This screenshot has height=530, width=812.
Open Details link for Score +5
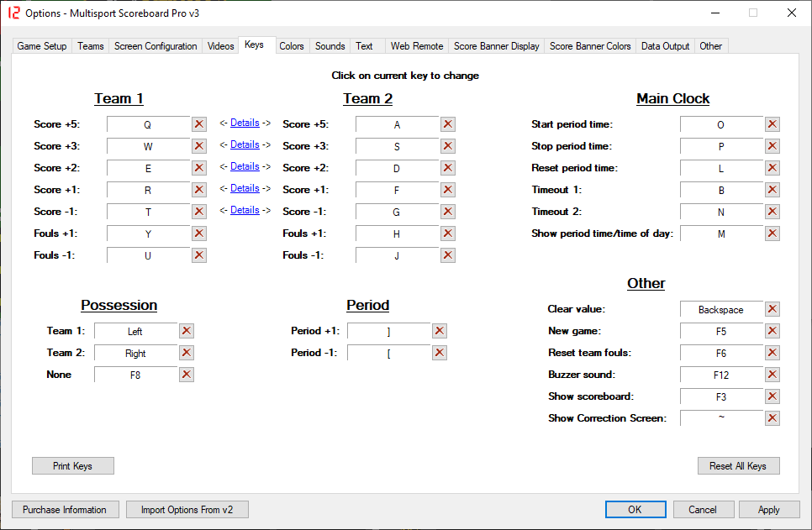[x=245, y=123]
